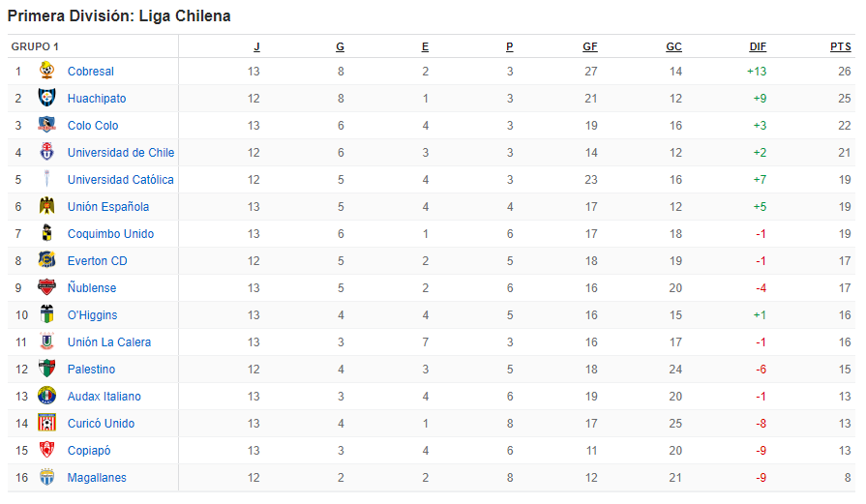The height and width of the screenshot is (504, 866).
Task: Click the Universidad de Chile crest
Action: pos(47,152)
